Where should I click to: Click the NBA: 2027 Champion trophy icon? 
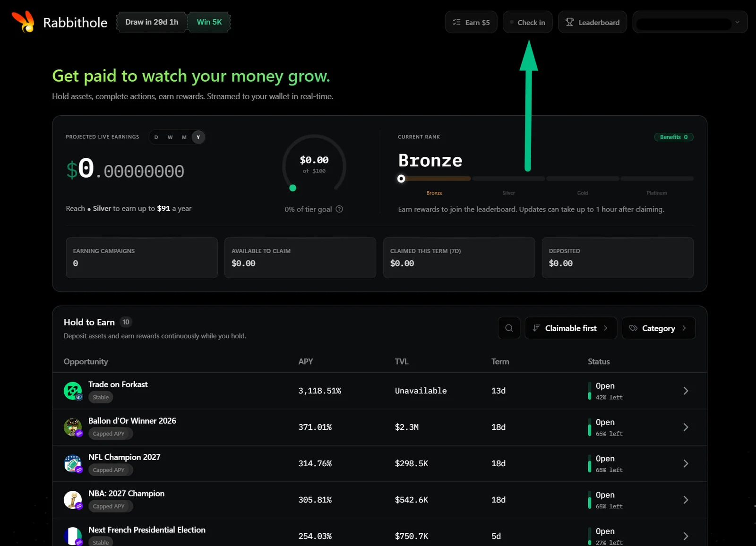73,500
